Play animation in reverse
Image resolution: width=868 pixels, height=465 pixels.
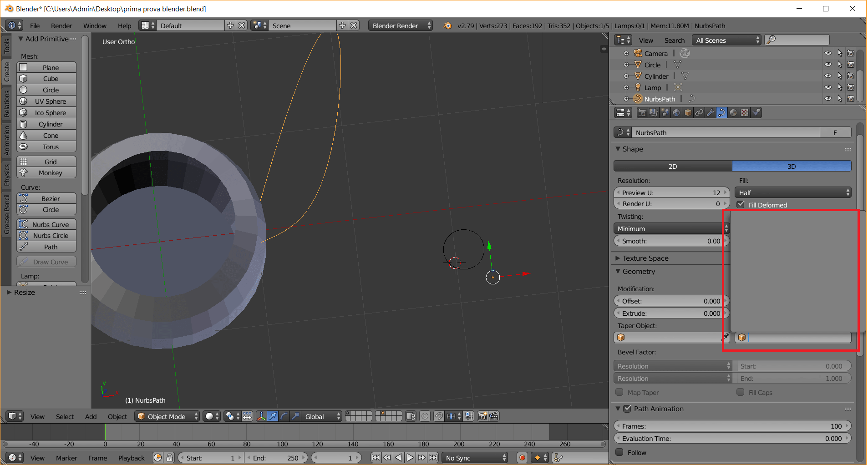pyautogui.click(x=399, y=458)
